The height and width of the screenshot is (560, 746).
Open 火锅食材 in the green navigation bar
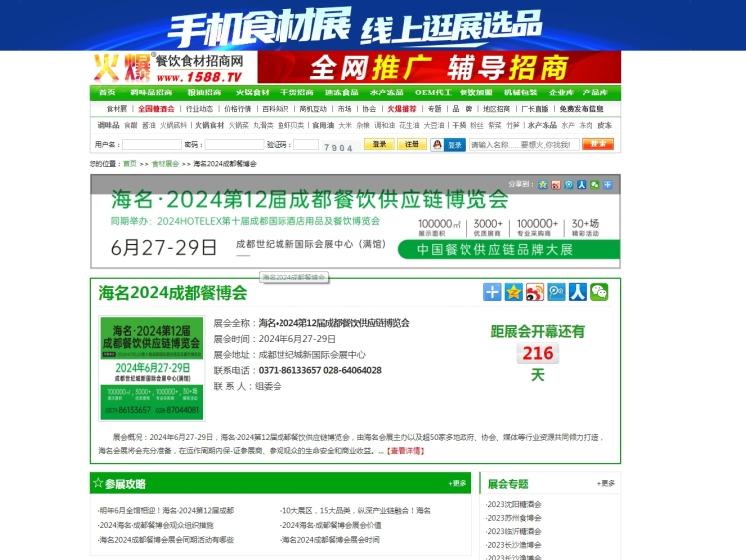(x=253, y=93)
